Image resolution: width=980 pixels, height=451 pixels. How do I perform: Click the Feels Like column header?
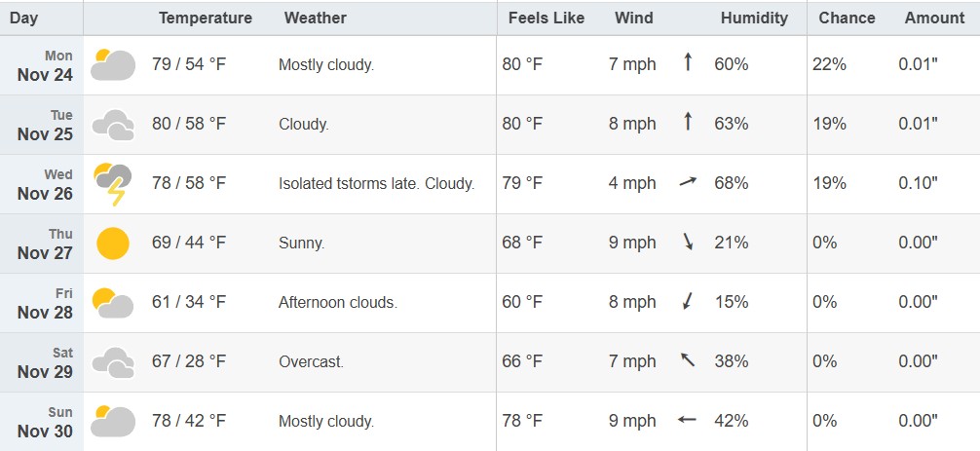(x=547, y=19)
